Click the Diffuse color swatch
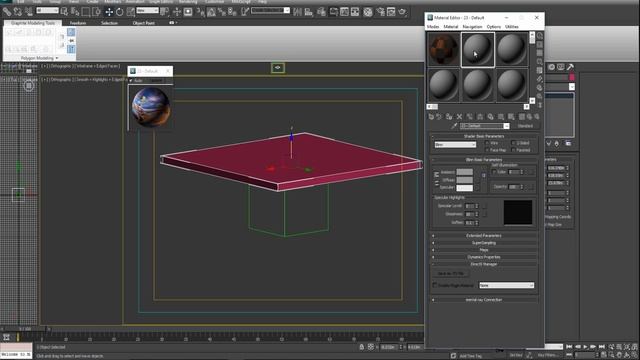Screen dimensions: 640x360 point(464,180)
